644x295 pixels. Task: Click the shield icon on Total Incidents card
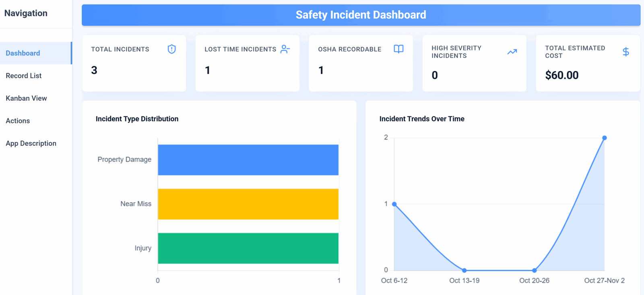[172, 49]
